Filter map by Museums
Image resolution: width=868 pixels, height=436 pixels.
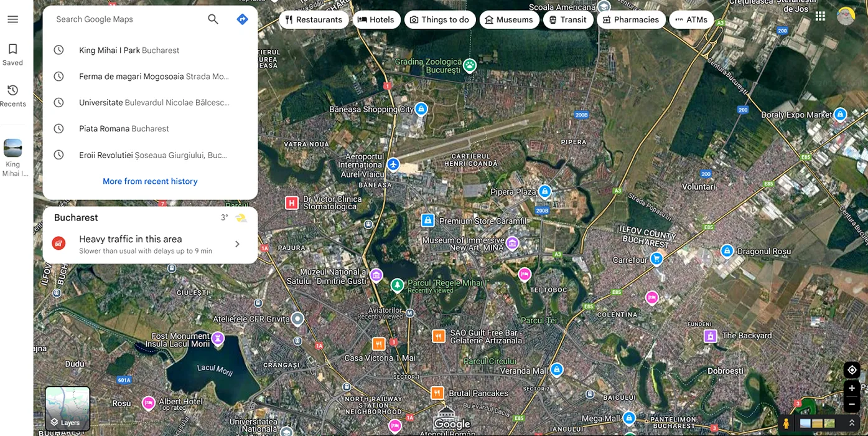coord(509,20)
